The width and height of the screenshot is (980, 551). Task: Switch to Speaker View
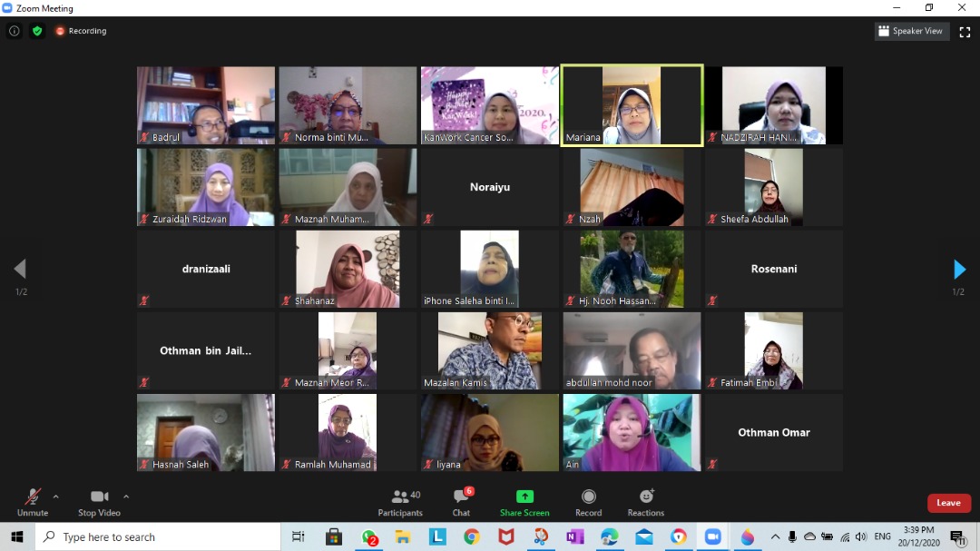coord(911,31)
